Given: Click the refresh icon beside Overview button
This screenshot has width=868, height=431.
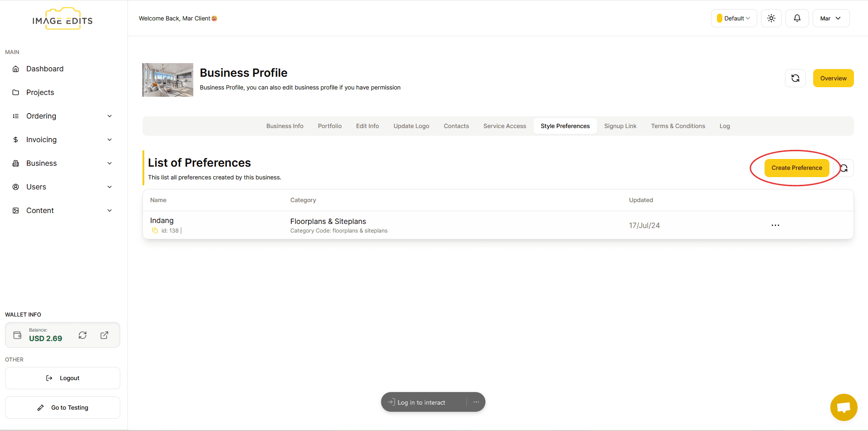Looking at the screenshot, I should [795, 78].
